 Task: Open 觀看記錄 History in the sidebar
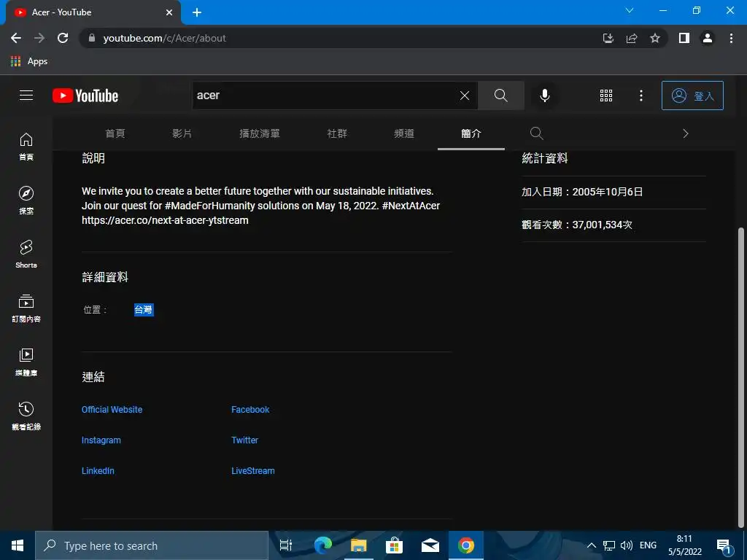click(26, 416)
